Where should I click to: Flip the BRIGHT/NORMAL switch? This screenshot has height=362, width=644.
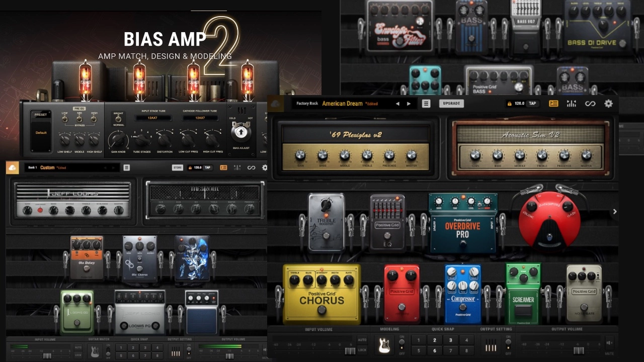pos(117,119)
